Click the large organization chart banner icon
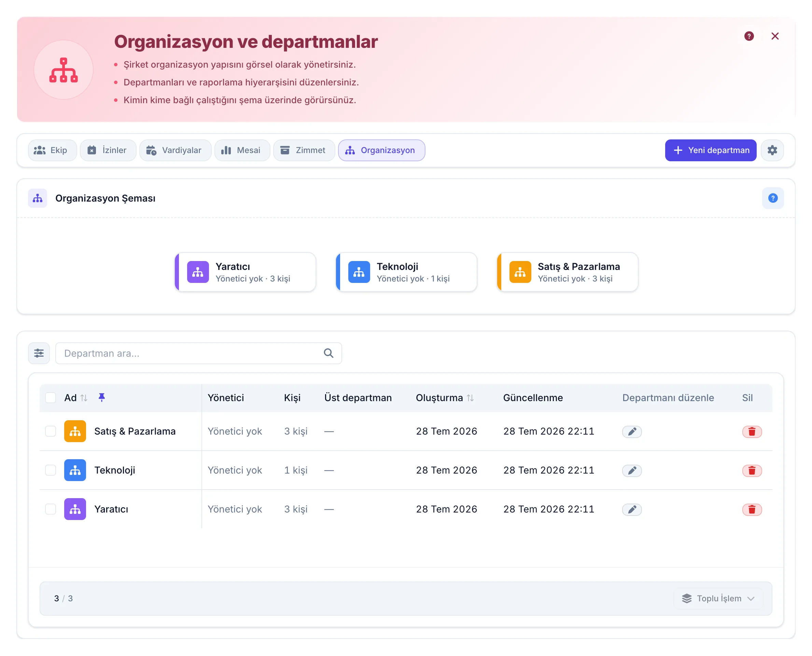The height and width of the screenshot is (656, 812). (x=64, y=70)
